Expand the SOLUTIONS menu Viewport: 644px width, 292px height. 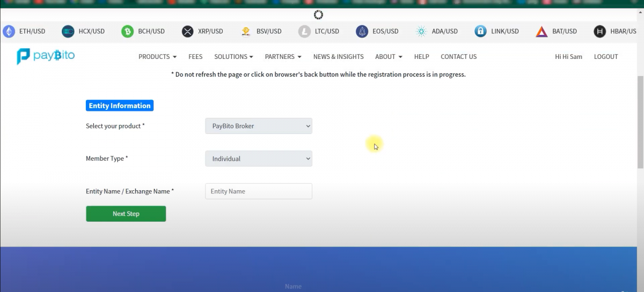(233, 57)
